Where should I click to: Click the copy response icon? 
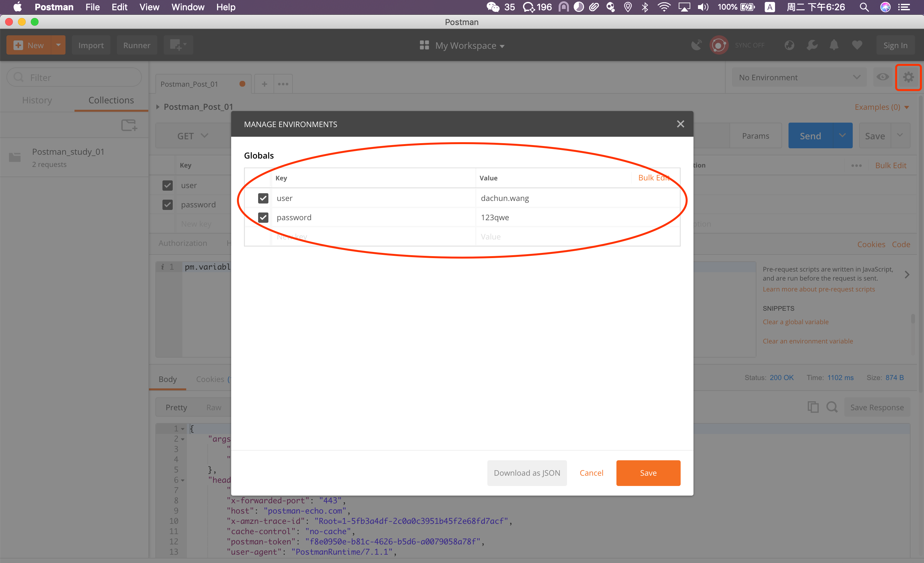point(813,407)
